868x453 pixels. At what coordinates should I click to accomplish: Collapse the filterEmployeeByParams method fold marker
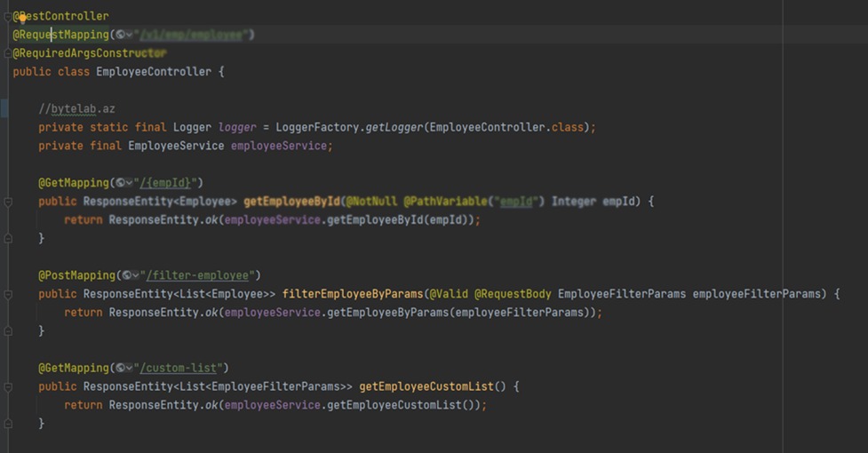click(8, 294)
